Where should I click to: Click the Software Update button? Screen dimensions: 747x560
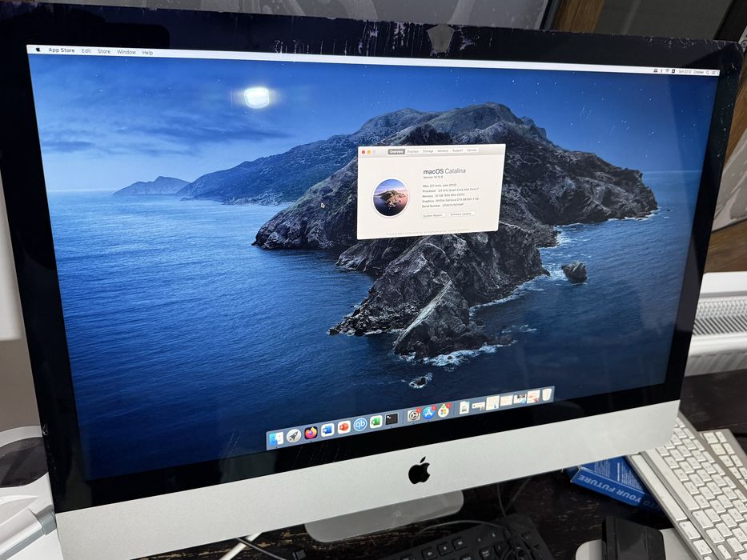pyautogui.click(x=461, y=214)
